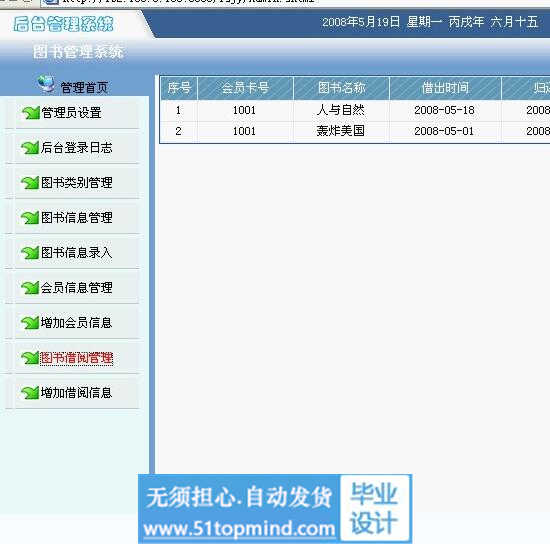Click the green arrow icon next to 会员信息管理

[x=31, y=288]
